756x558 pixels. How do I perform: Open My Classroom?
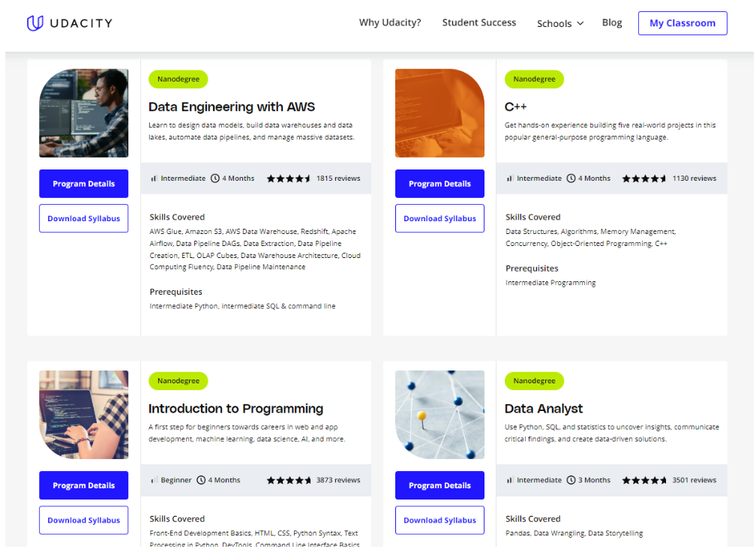682,23
